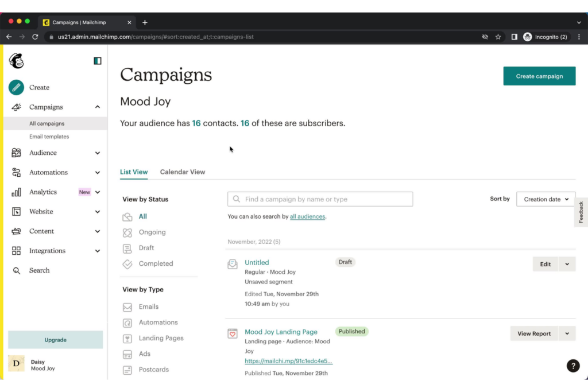Click the tracking-blocked eye icon in address bar
The image size is (588, 392).
click(485, 37)
